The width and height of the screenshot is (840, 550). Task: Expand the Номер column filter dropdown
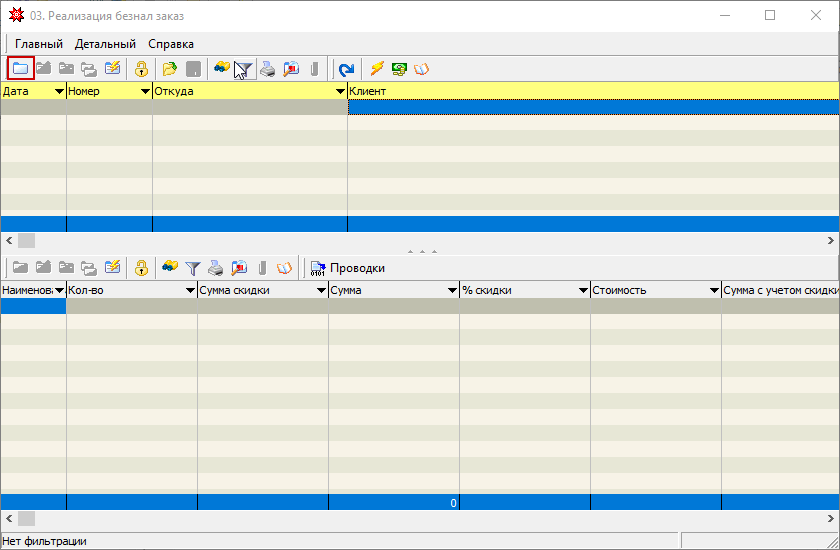[x=145, y=91]
